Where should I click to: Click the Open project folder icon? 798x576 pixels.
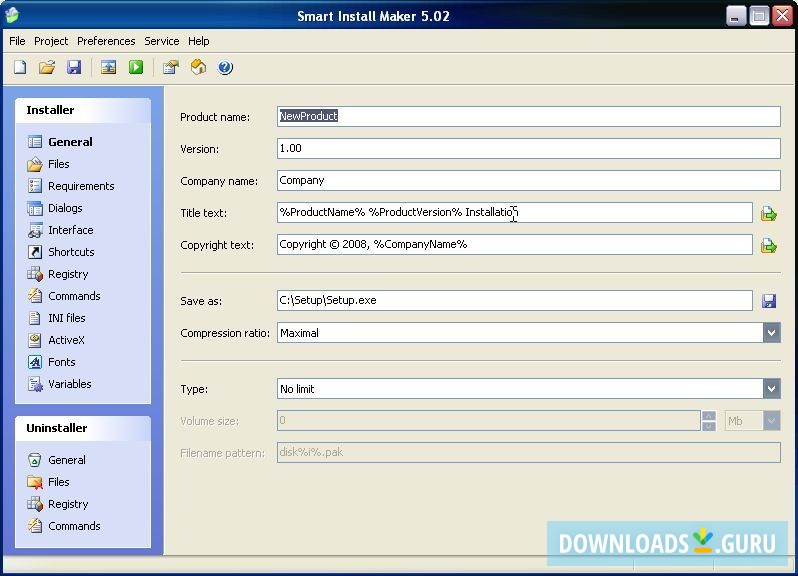click(47, 68)
